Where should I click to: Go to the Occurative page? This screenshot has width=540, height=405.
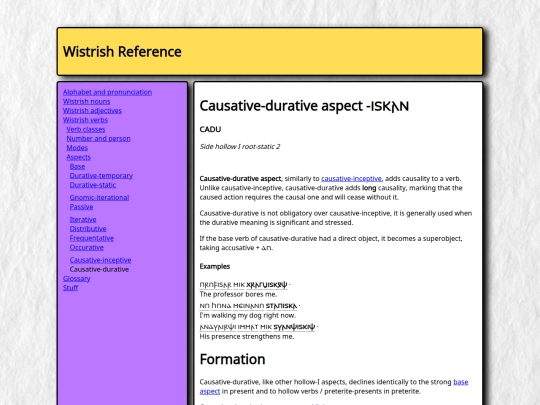pos(87,247)
